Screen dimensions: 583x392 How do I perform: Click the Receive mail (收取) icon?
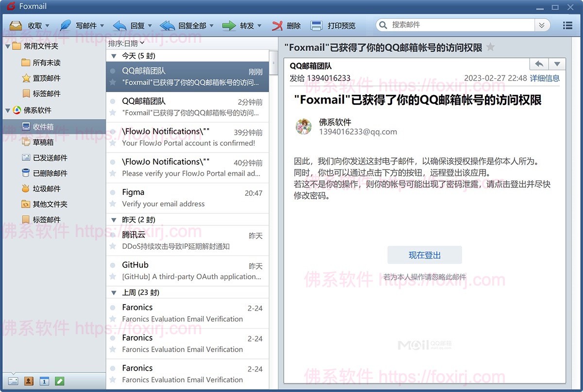[x=16, y=26]
